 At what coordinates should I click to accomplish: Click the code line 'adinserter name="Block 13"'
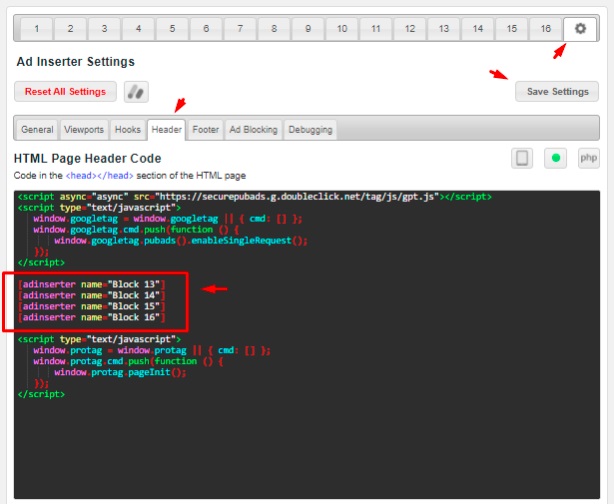click(x=92, y=284)
